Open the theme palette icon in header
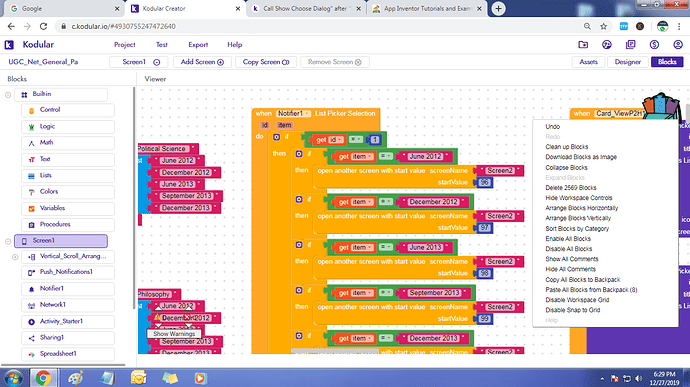The height and width of the screenshot is (387, 690). click(x=607, y=44)
